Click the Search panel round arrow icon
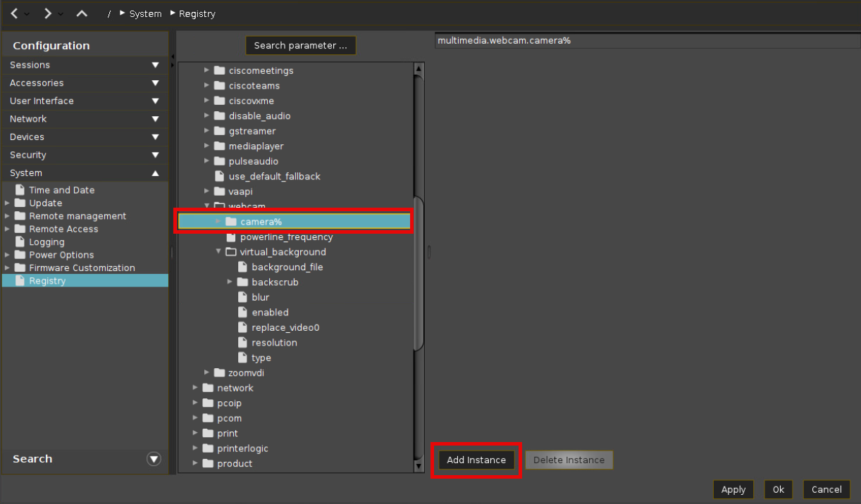Viewport: 861px width, 504px height. pos(154,459)
